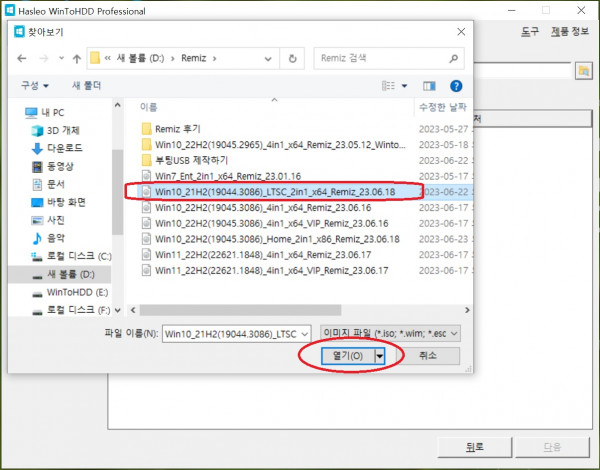
Task: Refresh the Remiz folder view
Action: pyautogui.click(x=292, y=59)
